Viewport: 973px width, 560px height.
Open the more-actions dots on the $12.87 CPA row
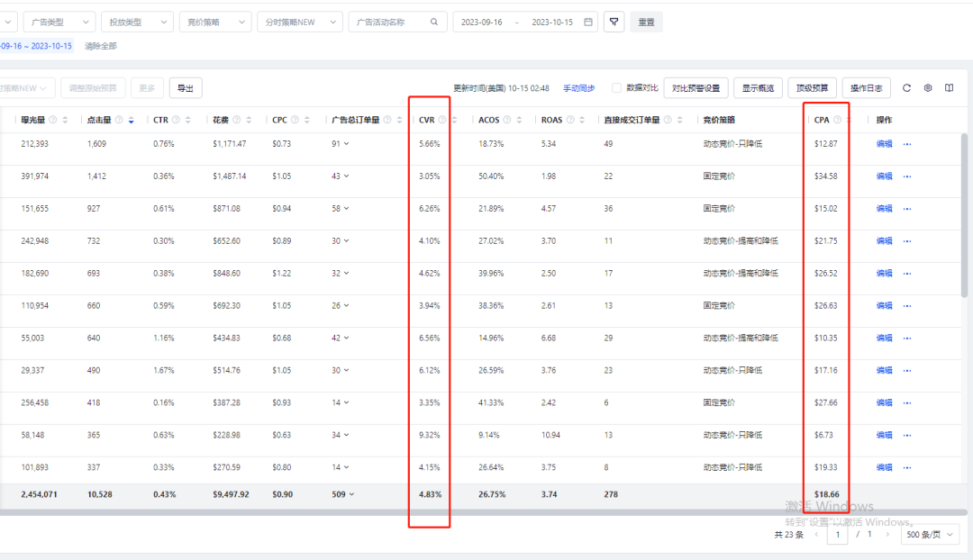coord(907,144)
